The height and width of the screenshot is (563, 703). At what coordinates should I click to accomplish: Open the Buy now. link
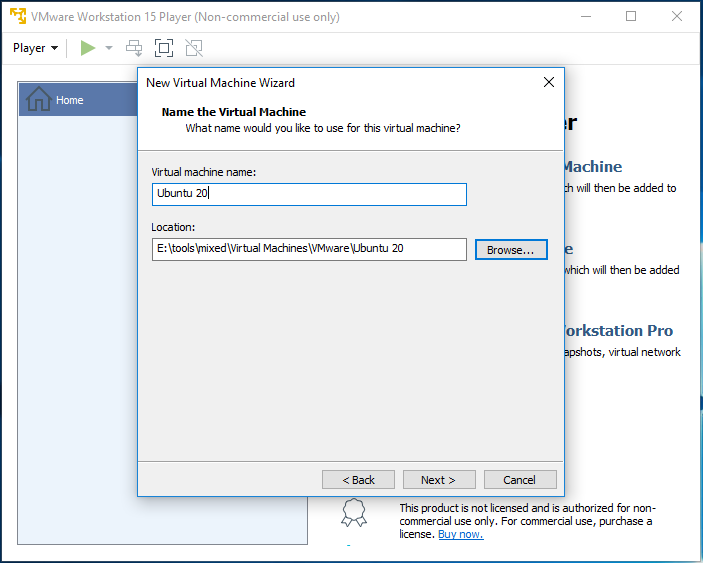point(460,534)
